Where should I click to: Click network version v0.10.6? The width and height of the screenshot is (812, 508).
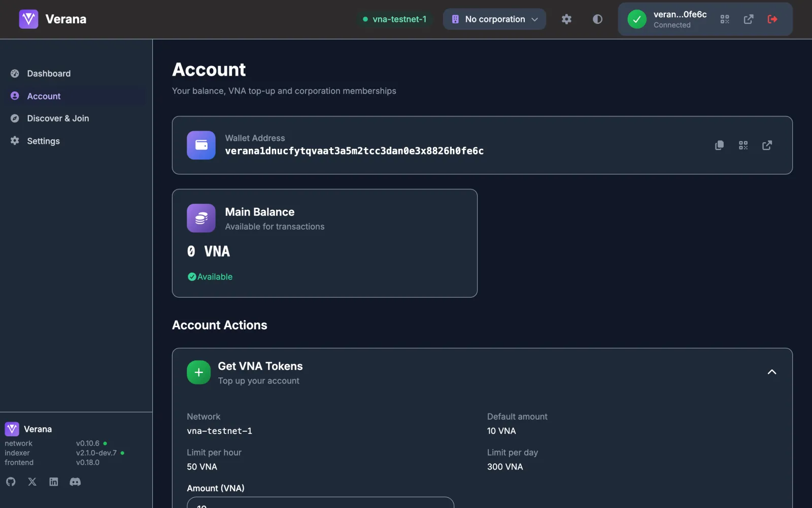(x=88, y=443)
